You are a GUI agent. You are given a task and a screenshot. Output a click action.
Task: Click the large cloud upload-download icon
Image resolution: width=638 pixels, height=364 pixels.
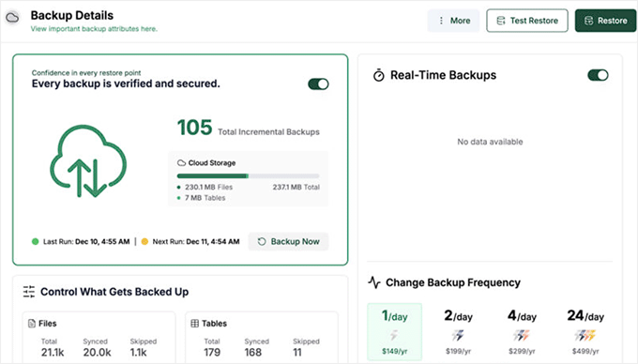tap(88, 161)
